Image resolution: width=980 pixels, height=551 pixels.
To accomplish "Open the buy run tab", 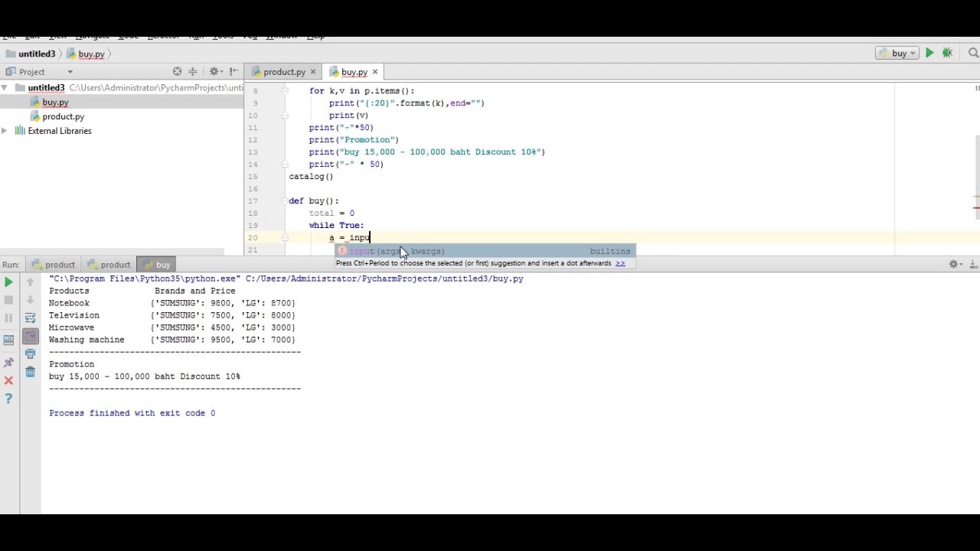I will 157,265.
